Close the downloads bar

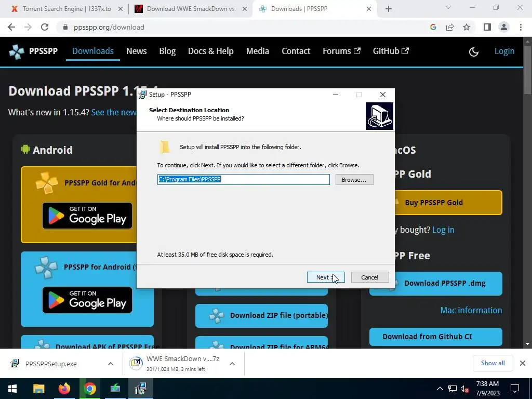click(523, 363)
